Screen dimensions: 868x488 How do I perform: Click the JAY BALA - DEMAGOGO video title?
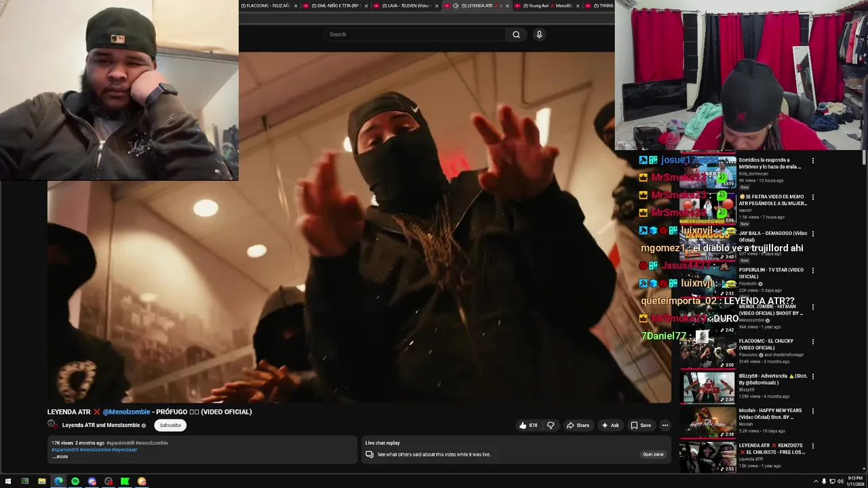click(x=772, y=237)
